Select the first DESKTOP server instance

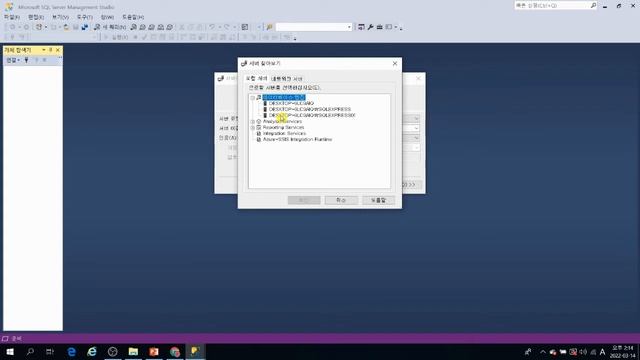tap(291, 104)
